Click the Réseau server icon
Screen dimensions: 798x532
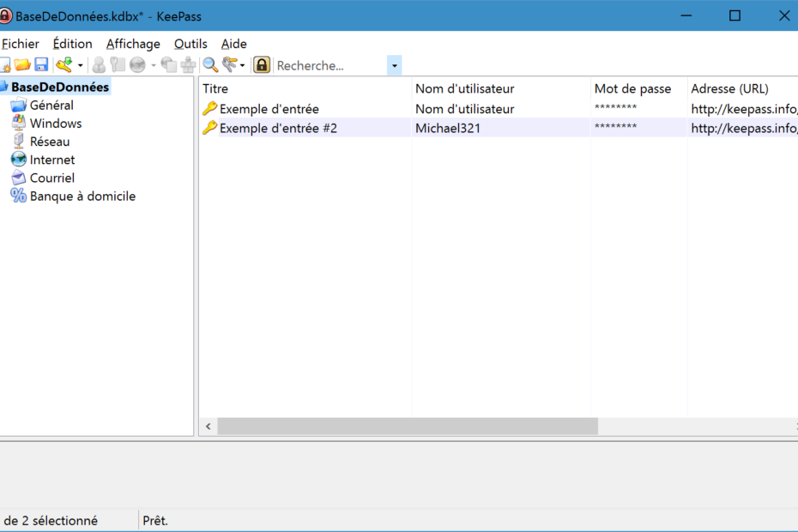(x=18, y=141)
